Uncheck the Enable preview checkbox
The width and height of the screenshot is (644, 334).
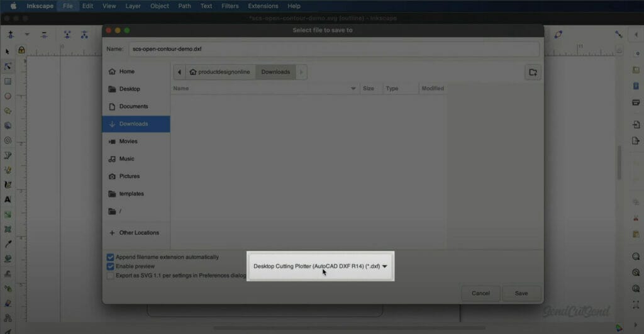pos(111,266)
